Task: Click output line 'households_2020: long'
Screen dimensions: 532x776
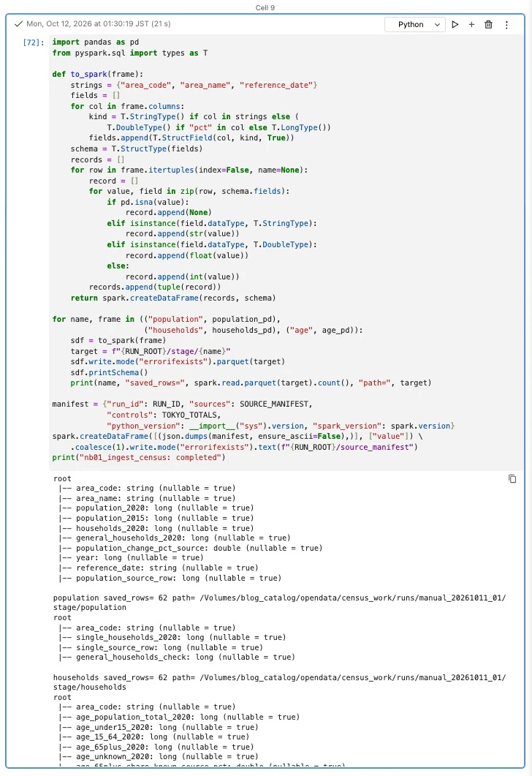Action: point(156,528)
